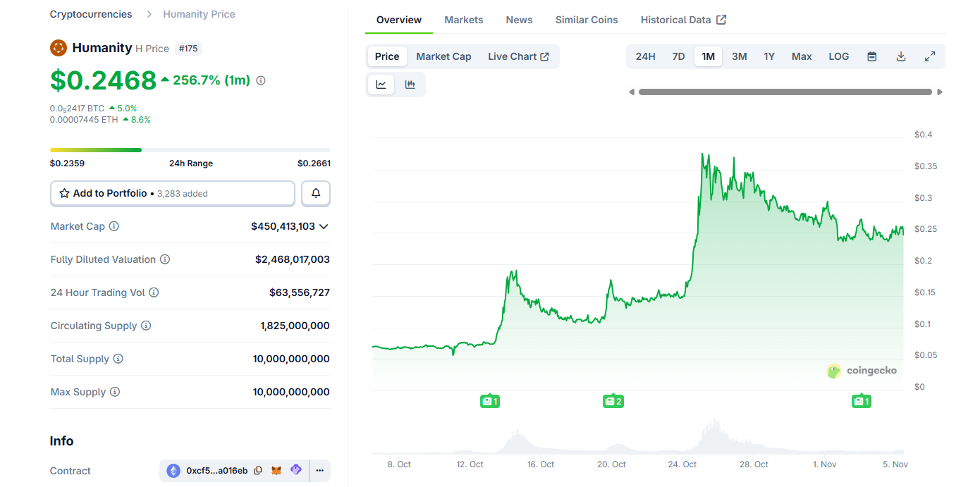Open the Markets tab
Image resolution: width=980 pixels, height=487 pixels.
(x=463, y=20)
